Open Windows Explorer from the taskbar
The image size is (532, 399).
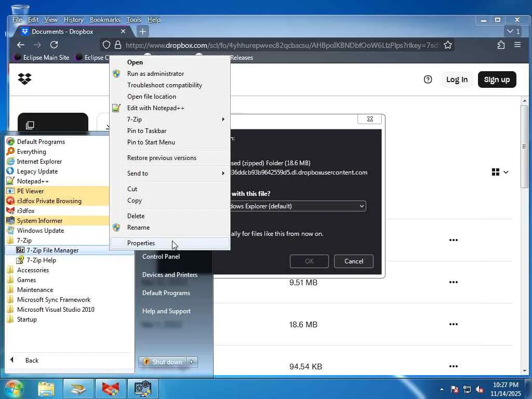[46, 389]
